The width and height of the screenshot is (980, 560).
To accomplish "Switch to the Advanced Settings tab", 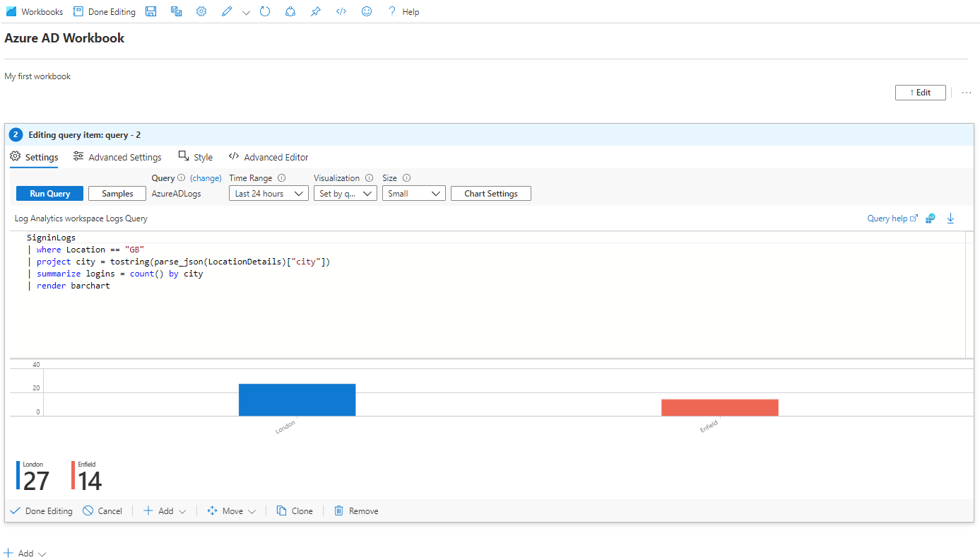I will [x=117, y=157].
